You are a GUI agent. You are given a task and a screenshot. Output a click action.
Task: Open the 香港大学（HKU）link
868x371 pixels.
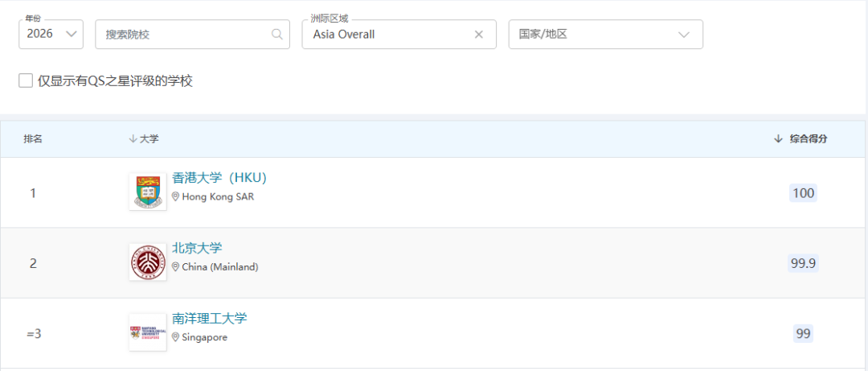pos(219,178)
